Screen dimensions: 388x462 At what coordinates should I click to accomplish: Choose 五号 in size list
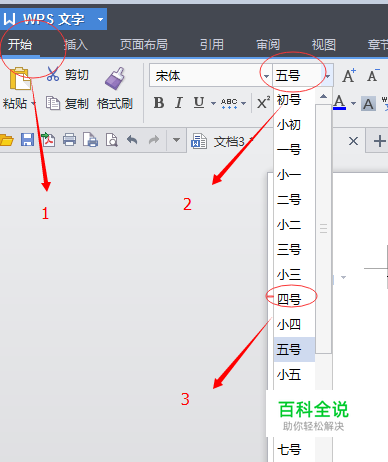294,349
